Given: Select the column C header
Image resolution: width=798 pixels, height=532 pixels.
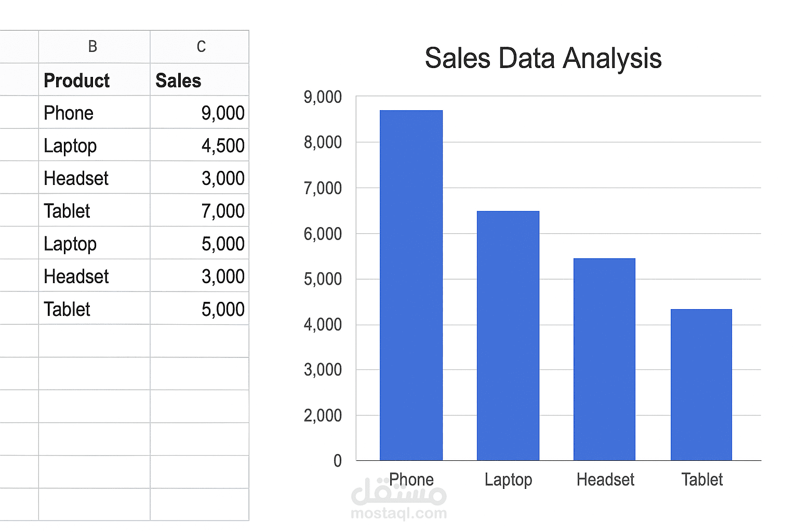Looking at the screenshot, I should point(201,47).
